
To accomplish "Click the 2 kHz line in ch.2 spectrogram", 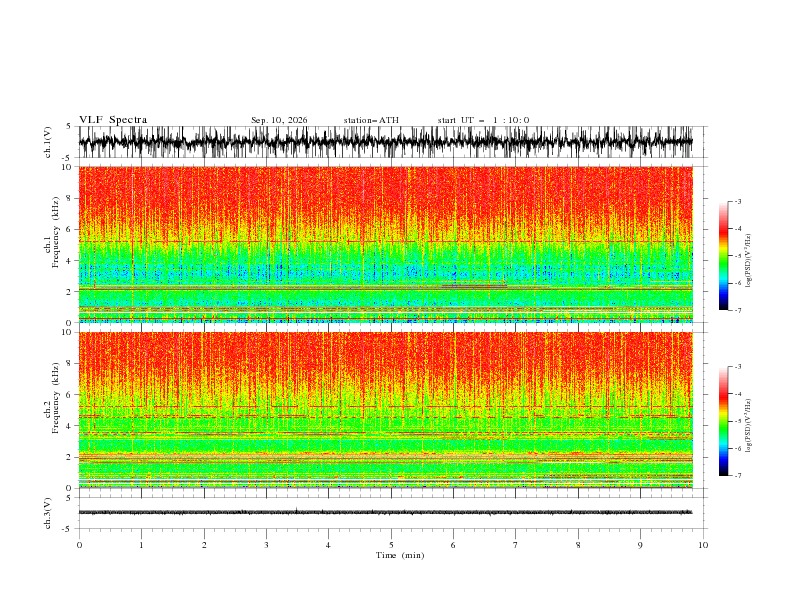I will [x=385, y=457].
